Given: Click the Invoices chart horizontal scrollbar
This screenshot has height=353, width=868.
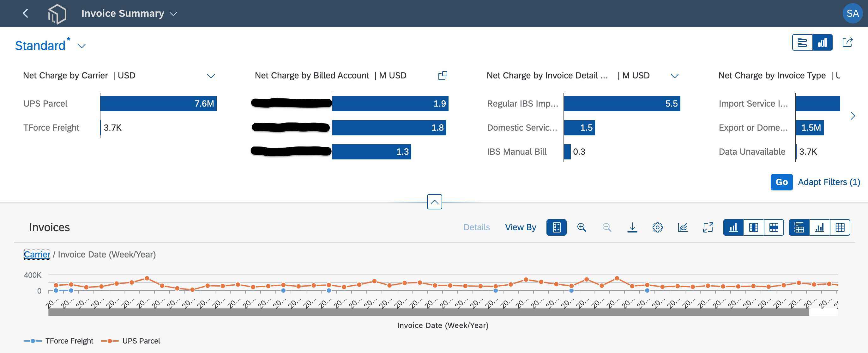Looking at the screenshot, I should (x=429, y=312).
